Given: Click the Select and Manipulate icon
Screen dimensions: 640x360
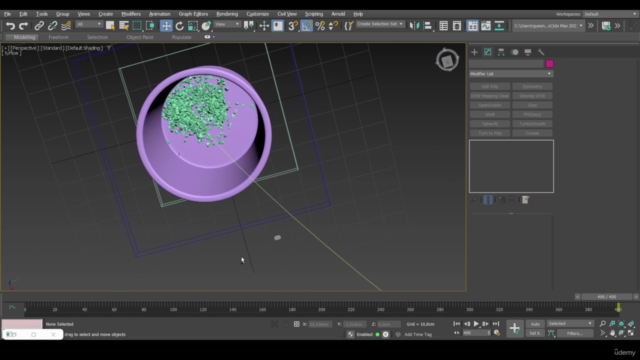Looking at the screenshot, I should [x=264, y=26].
